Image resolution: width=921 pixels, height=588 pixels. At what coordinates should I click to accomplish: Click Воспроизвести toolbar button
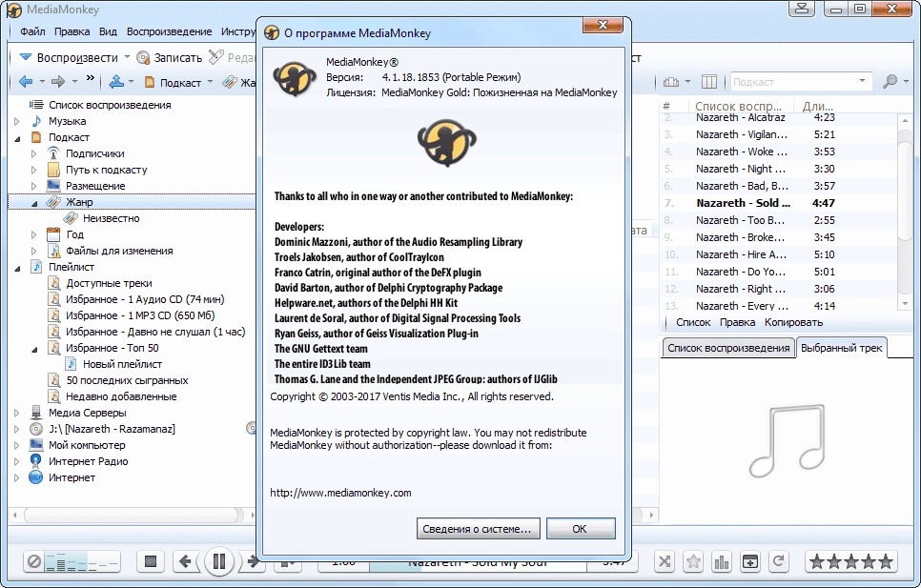point(70,57)
